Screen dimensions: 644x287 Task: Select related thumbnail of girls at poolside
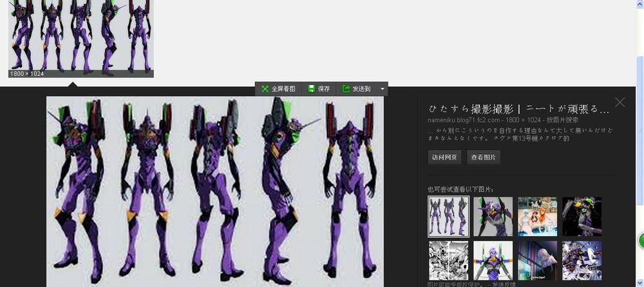click(537, 216)
